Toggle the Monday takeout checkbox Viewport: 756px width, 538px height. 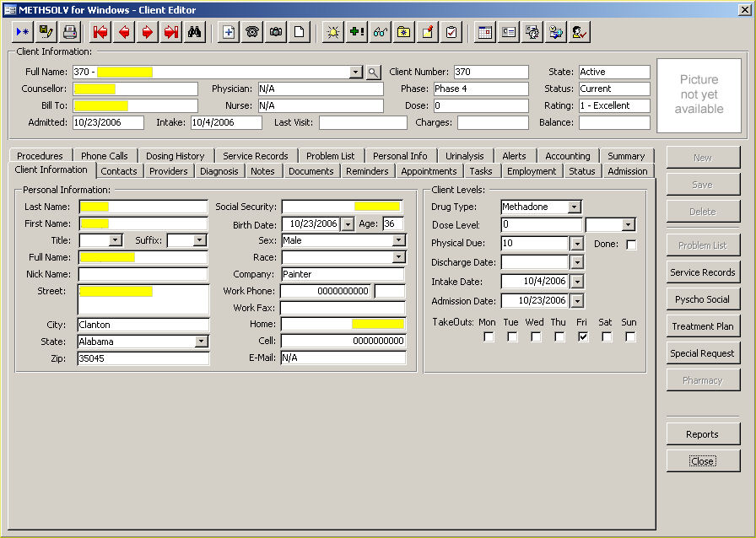489,337
